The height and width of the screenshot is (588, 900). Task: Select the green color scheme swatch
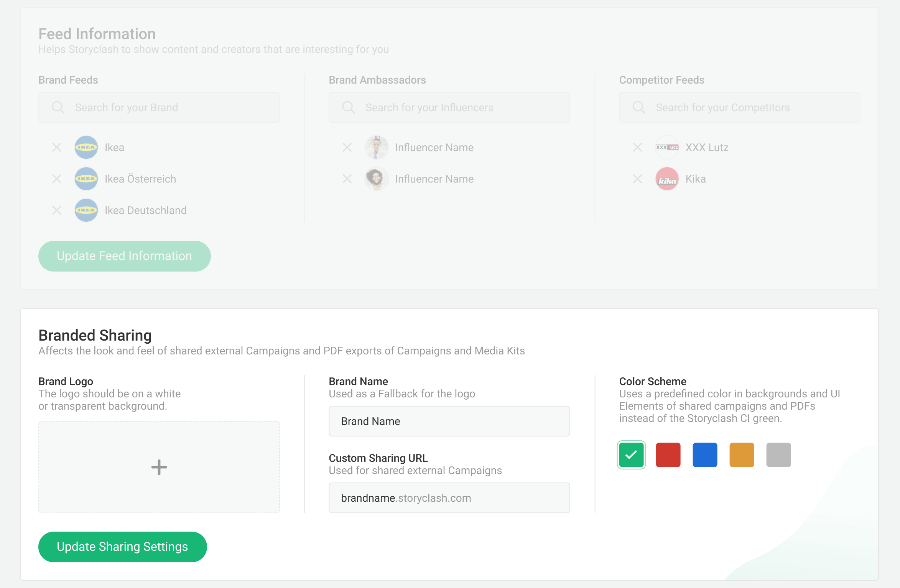click(x=631, y=455)
